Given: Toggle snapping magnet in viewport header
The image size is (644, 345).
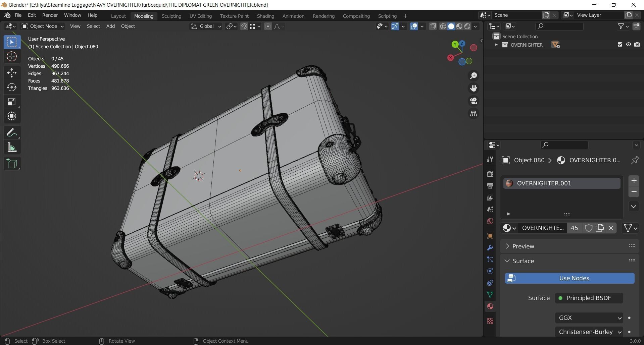Looking at the screenshot, I should click(x=244, y=26).
